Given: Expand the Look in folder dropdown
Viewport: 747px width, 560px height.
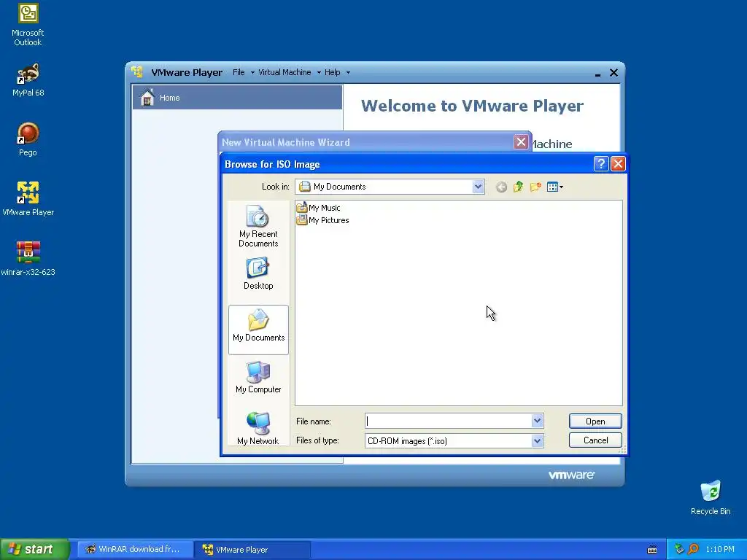Looking at the screenshot, I should pos(478,187).
